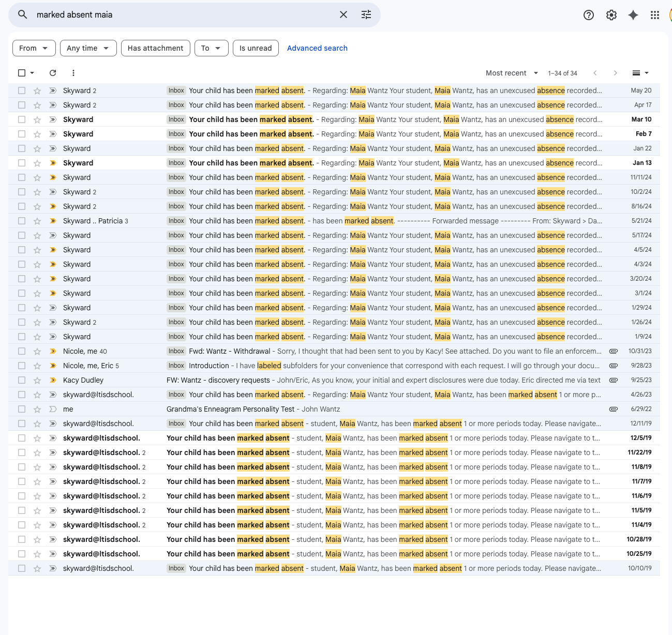Open the Support help icon
The height and width of the screenshot is (635, 672).
[x=589, y=15]
